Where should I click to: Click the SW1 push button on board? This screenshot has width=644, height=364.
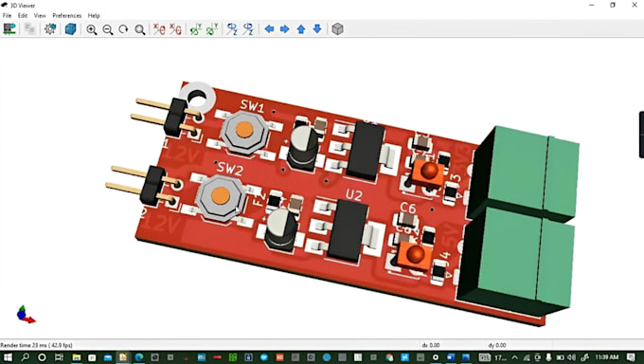coord(244,131)
